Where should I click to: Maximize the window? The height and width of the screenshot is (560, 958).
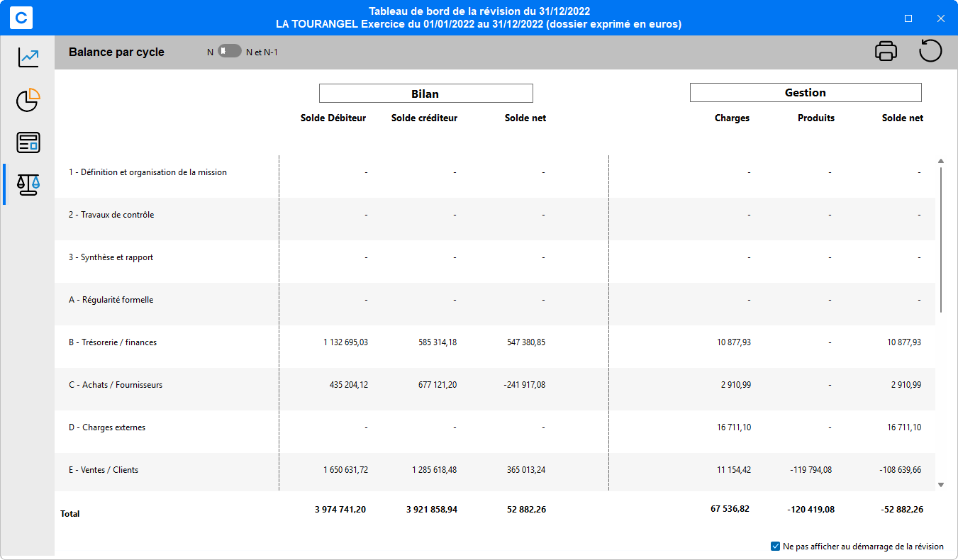[x=908, y=18]
